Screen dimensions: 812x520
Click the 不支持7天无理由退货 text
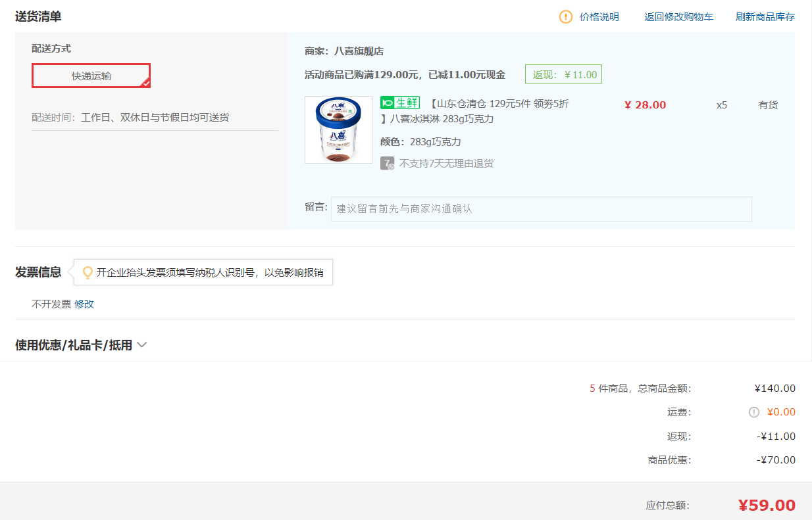[446, 163]
